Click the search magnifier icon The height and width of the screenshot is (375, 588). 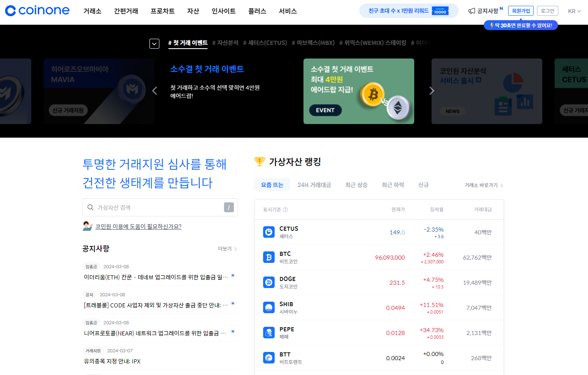(x=90, y=207)
